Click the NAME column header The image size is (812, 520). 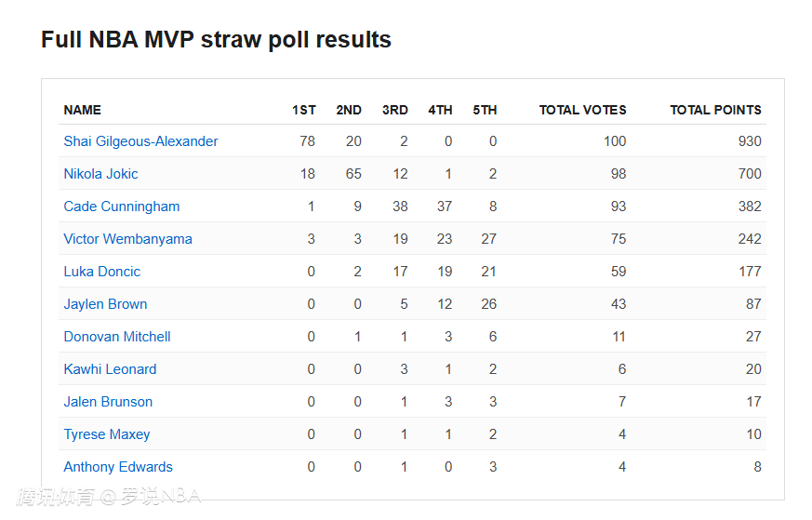point(82,110)
